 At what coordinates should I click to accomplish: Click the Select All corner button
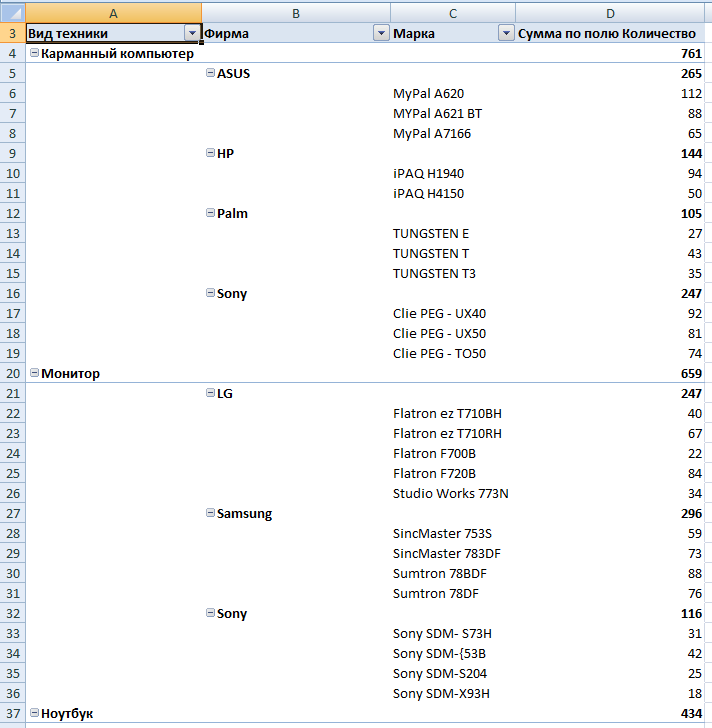[x=13, y=13]
